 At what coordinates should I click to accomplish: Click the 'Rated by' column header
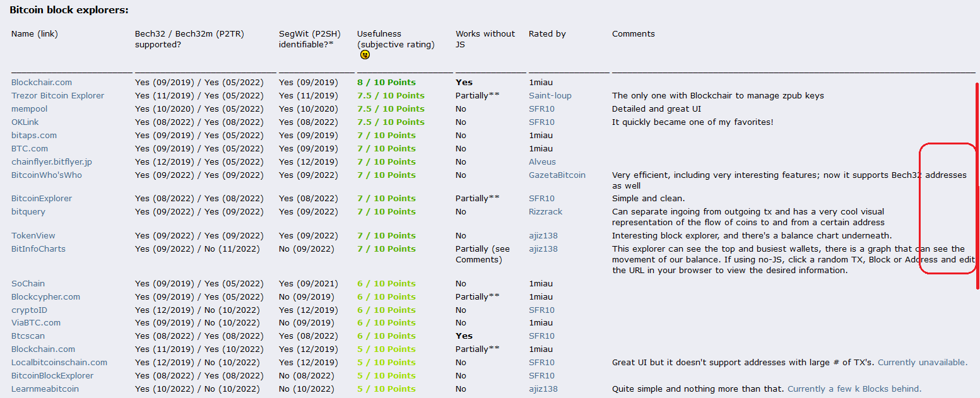click(547, 33)
